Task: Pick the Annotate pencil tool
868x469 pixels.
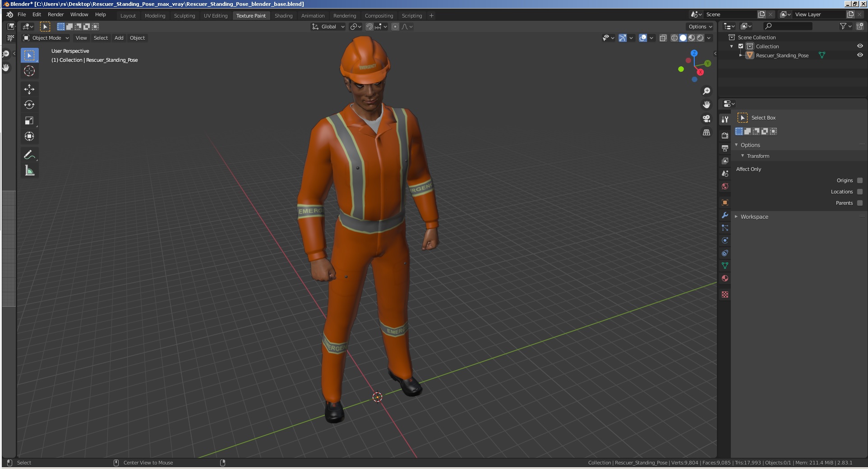Action: pos(29,155)
